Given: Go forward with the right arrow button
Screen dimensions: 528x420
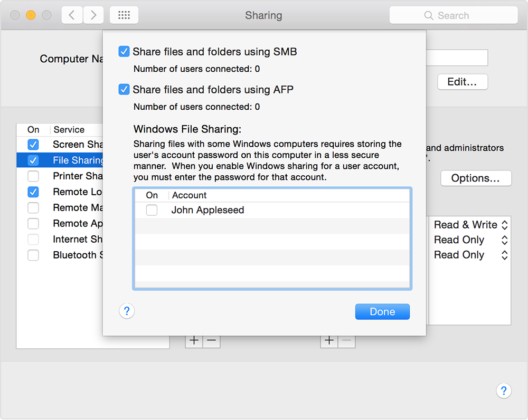Looking at the screenshot, I should pyautogui.click(x=93, y=15).
